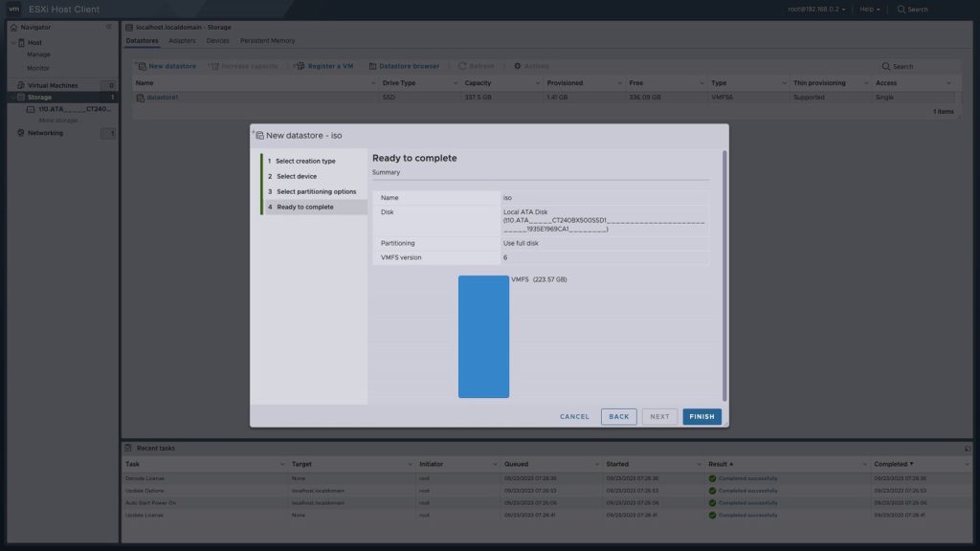Click Decode License task success icon
The height and width of the screenshot is (551, 980).
[x=712, y=478]
